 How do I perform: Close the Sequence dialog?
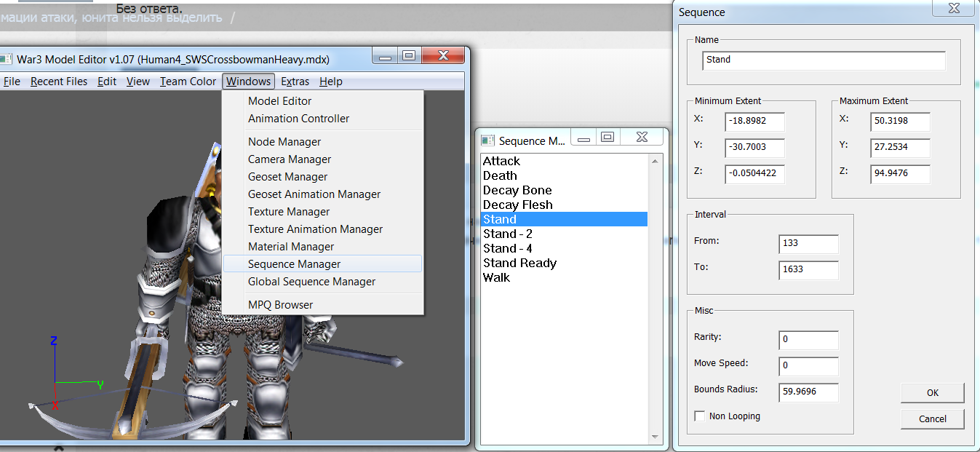(x=953, y=9)
